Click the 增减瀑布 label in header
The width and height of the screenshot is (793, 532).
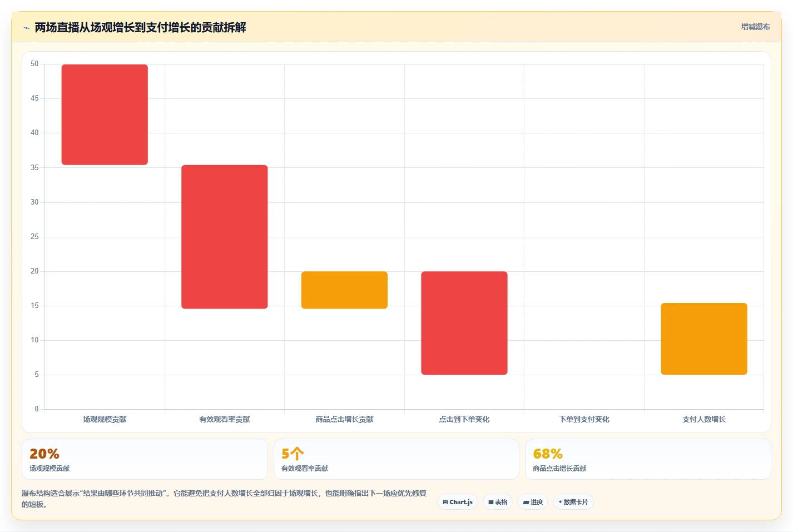pyautogui.click(x=755, y=27)
